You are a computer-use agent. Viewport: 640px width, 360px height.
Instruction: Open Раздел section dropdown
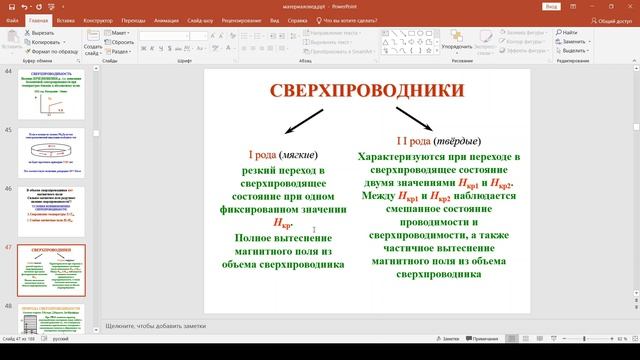tap(118, 51)
